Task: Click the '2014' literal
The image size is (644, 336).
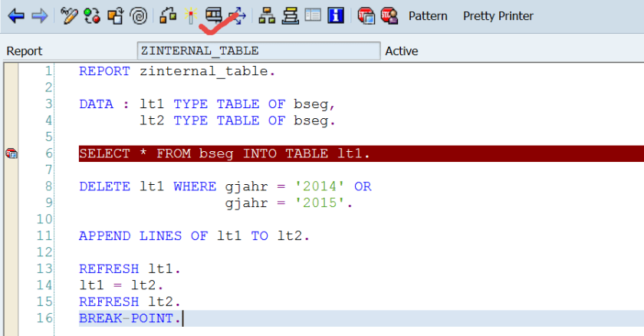Action: coord(320,186)
